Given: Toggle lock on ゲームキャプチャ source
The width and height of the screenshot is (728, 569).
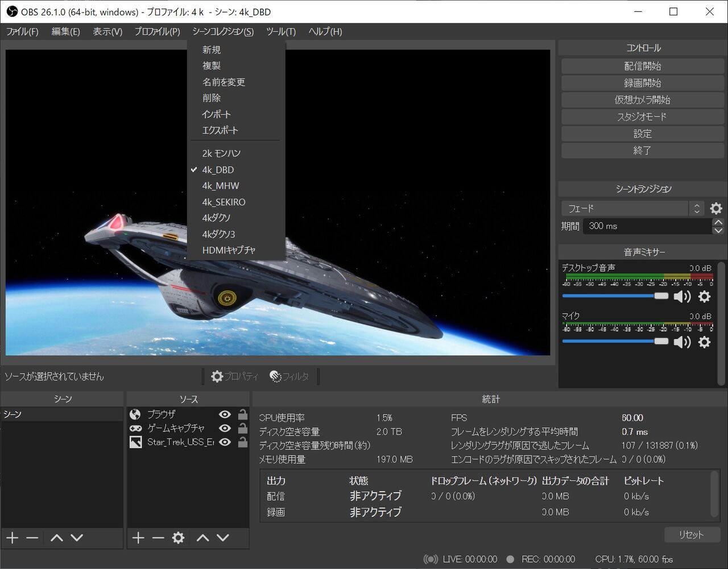Looking at the screenshot, I should (243, 428).
